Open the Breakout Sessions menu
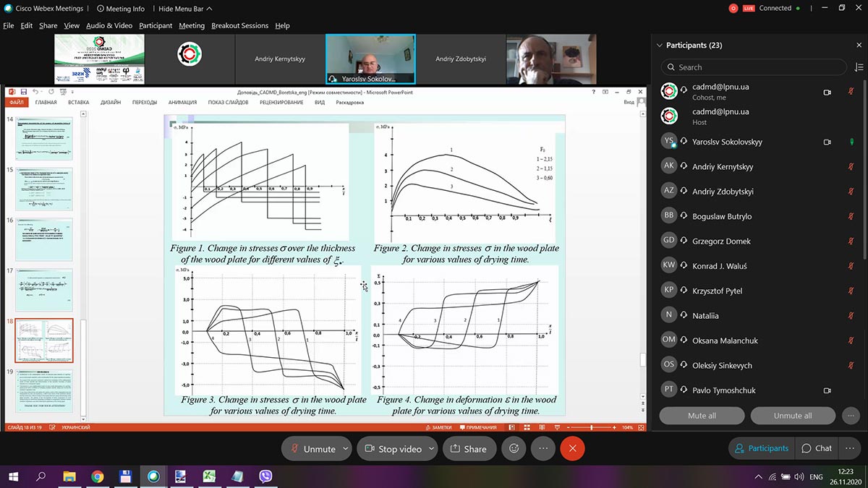The height and width of the screenshot is (488, 868). point(239,25)
